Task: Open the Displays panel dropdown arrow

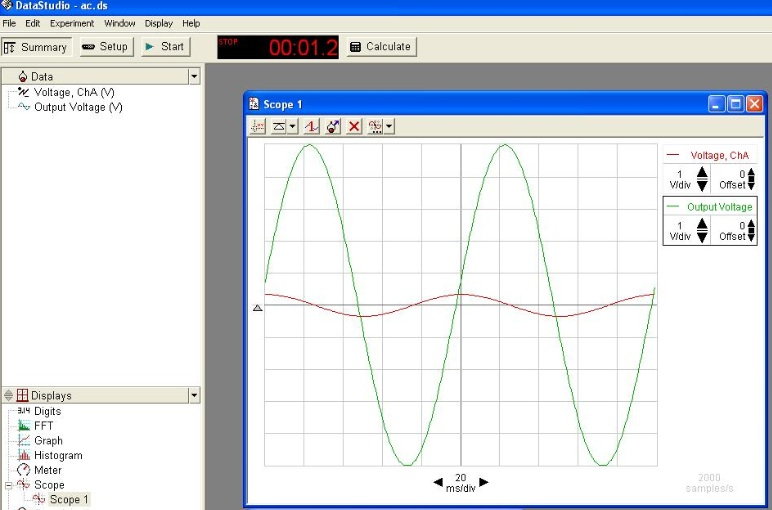Action: (194, 395)
